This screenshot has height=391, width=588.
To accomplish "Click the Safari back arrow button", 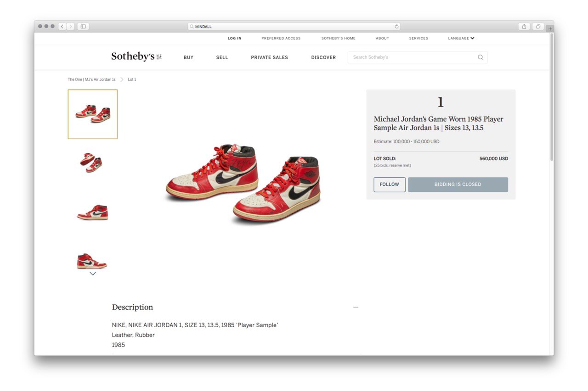I will click(x=62, y=27).
